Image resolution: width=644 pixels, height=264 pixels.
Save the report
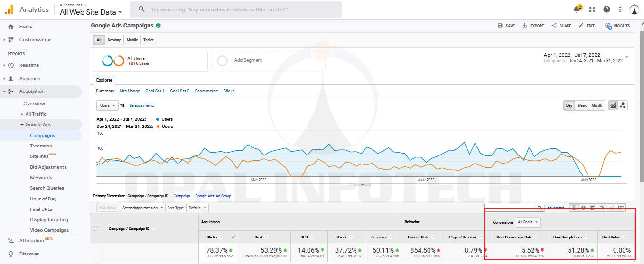[x=506, y=26]
